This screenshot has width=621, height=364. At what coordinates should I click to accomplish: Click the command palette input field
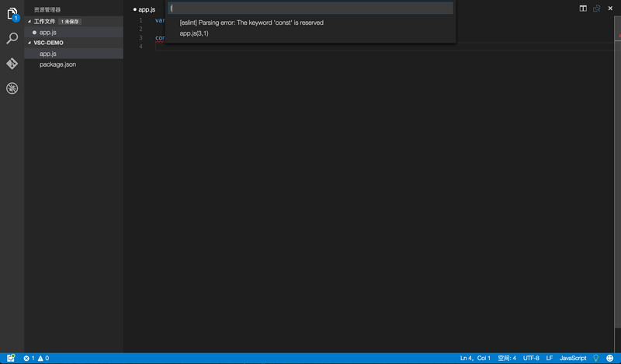click(310, 9)
